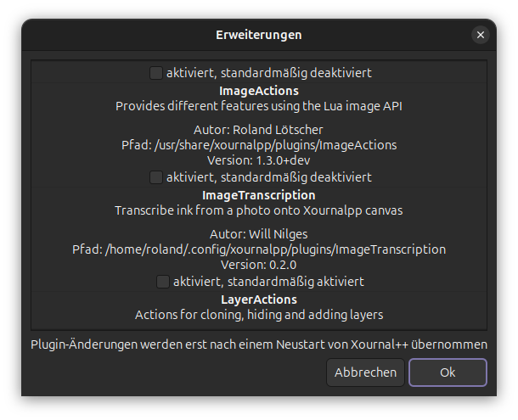
Task: Click the Lua image API description text
Action: pyautogui.click(x=259, y=106)
